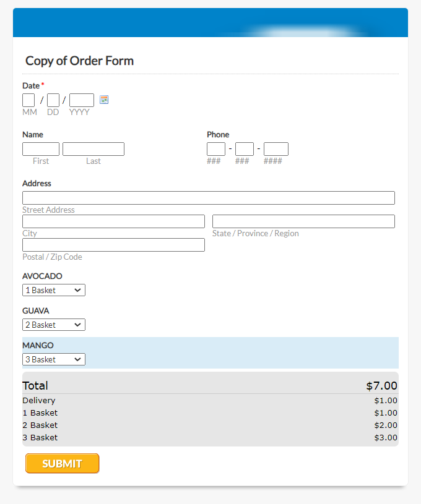This screenshot has width=421, height=504.
Task: Open the date picker calendar icon
Action: point(104,100)
